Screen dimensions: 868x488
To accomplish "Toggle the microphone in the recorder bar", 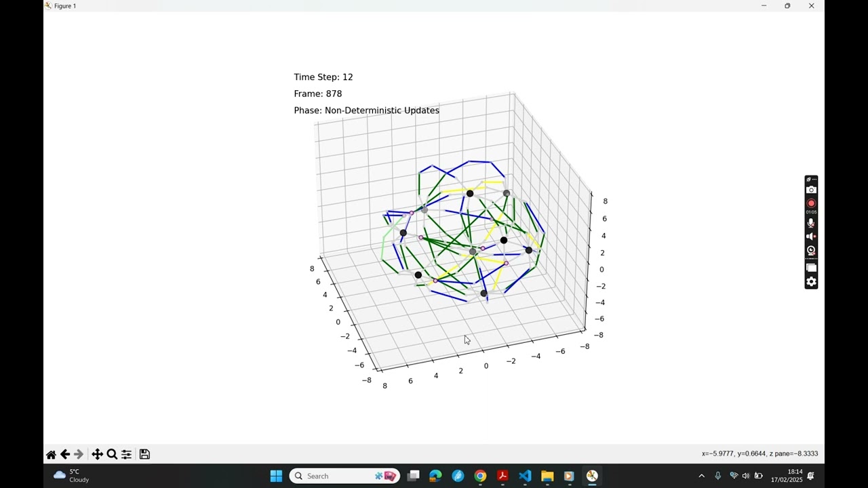I will [811, 223].
